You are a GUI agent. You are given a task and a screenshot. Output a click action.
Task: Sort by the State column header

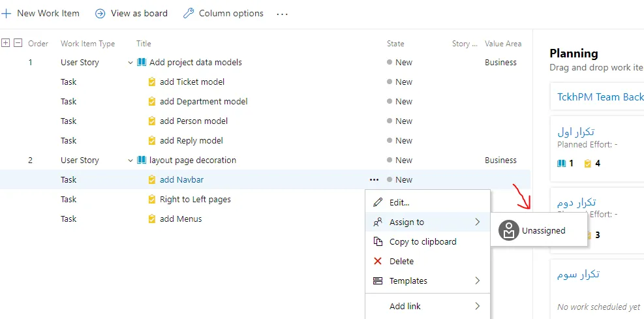[x=395, y=44]
